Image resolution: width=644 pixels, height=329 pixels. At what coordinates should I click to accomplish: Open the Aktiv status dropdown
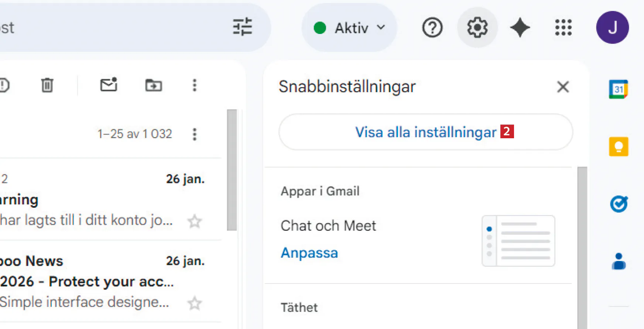coord(349,28)
